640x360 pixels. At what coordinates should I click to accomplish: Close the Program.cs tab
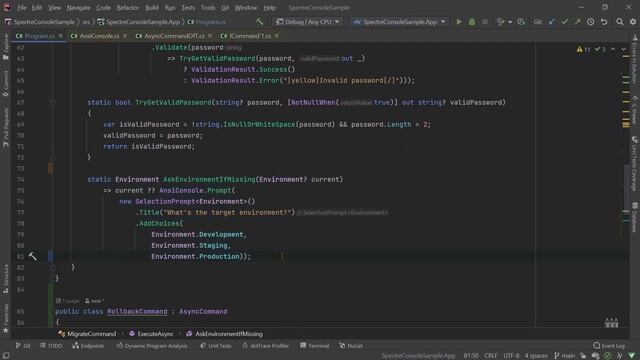point(61,36)
